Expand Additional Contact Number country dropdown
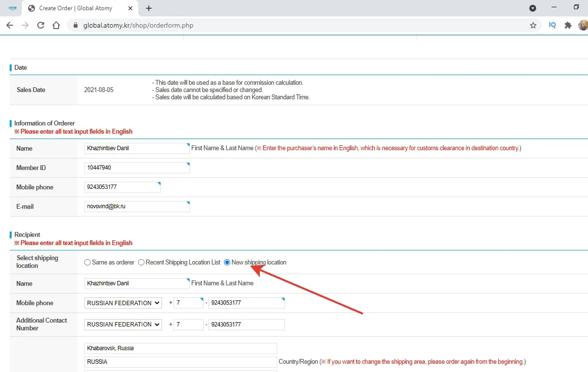The height and width of the screenshot is (372, 588). [123, 325]
